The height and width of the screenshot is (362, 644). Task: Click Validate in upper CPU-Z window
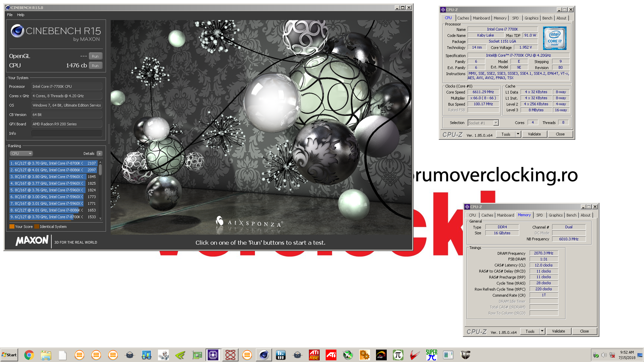[x=534, y=134]
